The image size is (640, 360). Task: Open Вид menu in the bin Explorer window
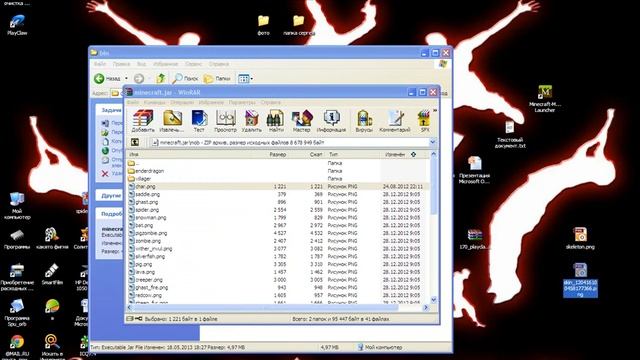141,64
